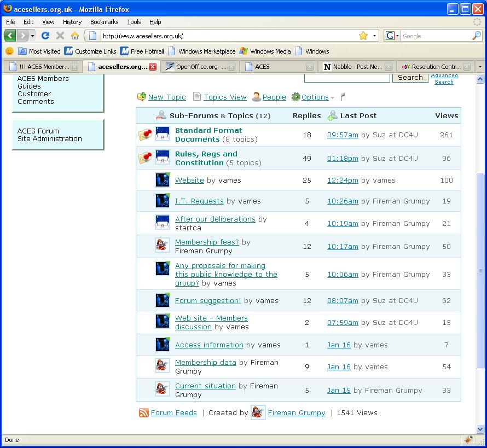Click the Options gear icon
Screen dimensions: 487x448
coord(295,97)
